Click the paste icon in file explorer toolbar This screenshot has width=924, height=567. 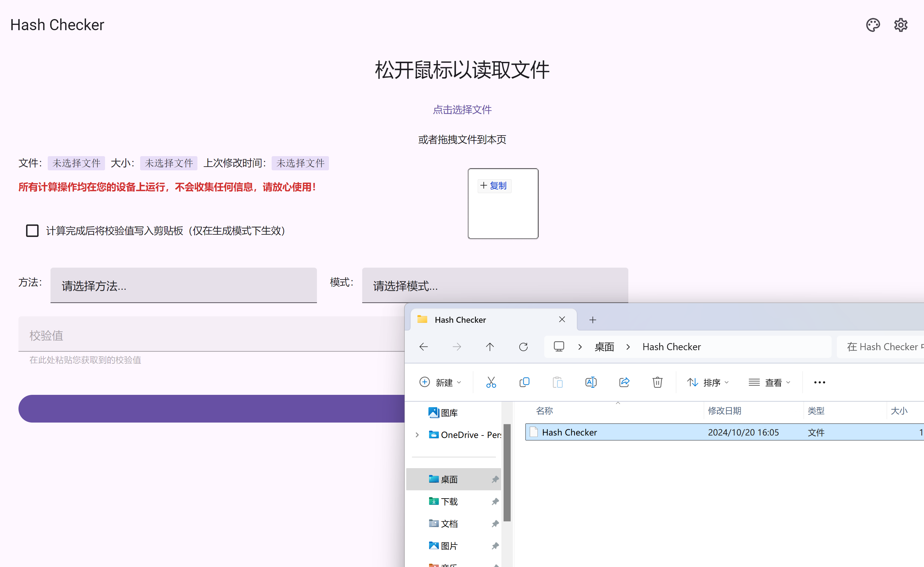558,382
